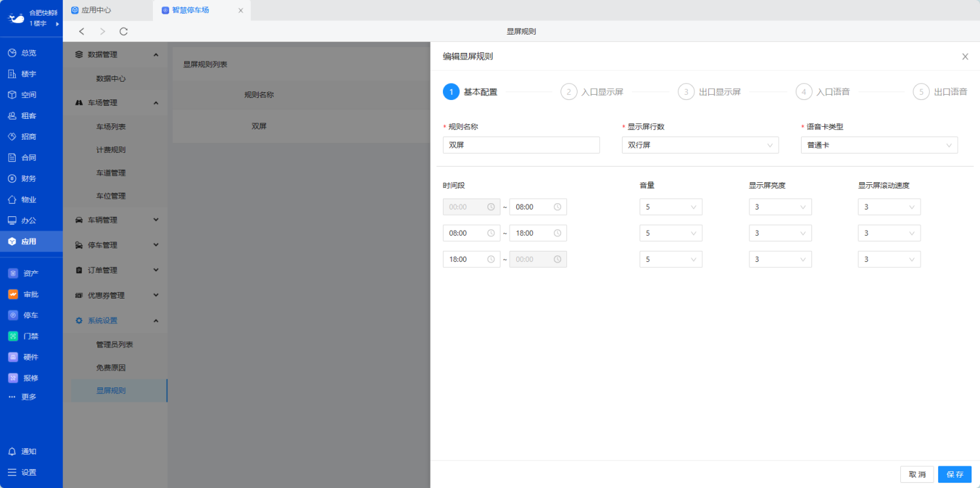Click the 规则名称 input field
The image size is (980, 488).
(x=521, y=145)
